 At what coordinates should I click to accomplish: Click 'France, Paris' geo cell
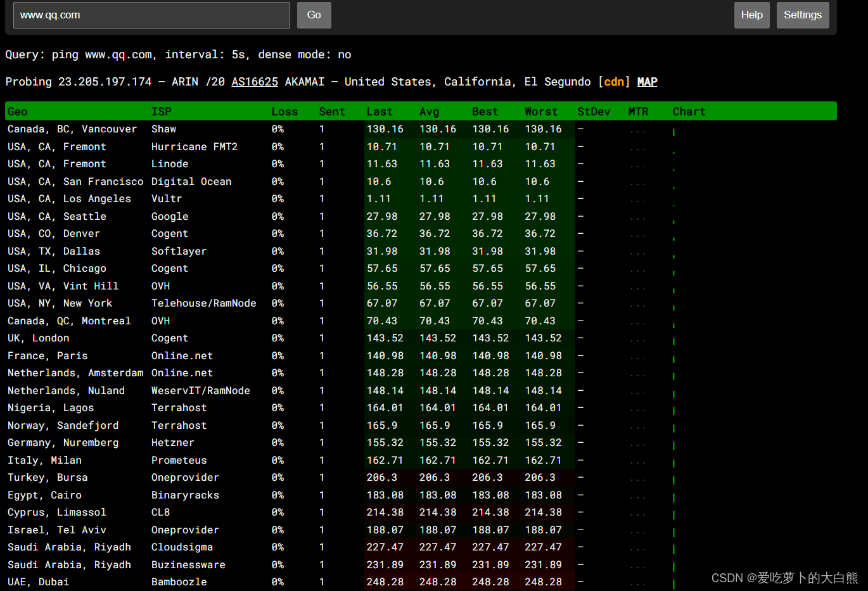pos(48,356)
